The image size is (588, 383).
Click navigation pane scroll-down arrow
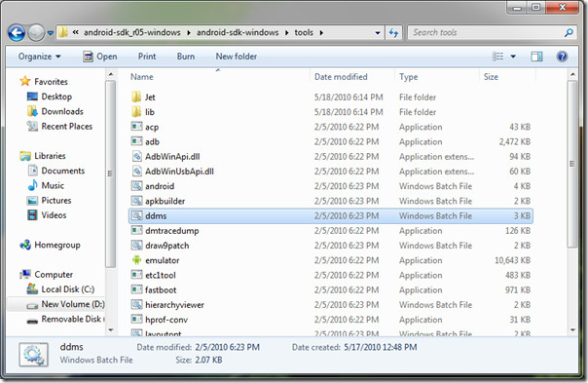[x=111, y=330]
